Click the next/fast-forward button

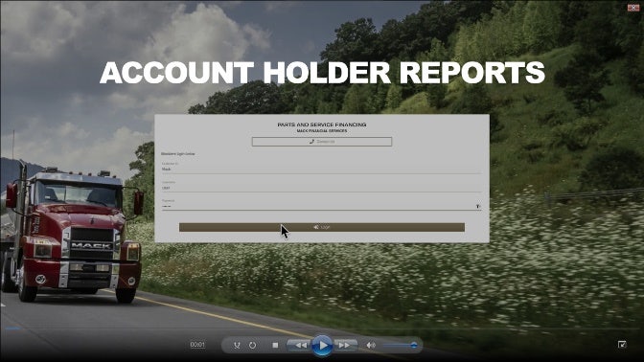[345, 345]
